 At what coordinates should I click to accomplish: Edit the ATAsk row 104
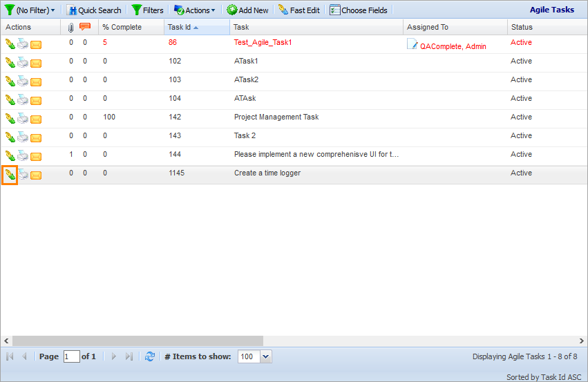(x=10, y=100)
